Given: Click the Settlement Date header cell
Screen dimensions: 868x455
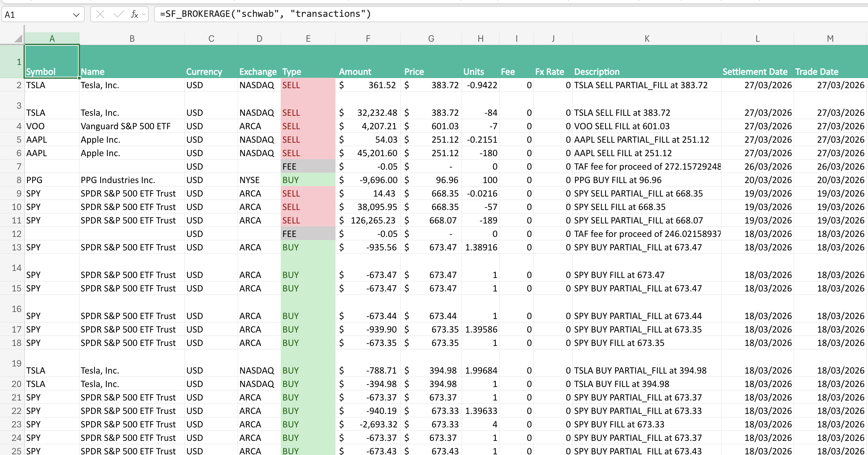Looking at the screenshot, I should [x=757, y=62].
